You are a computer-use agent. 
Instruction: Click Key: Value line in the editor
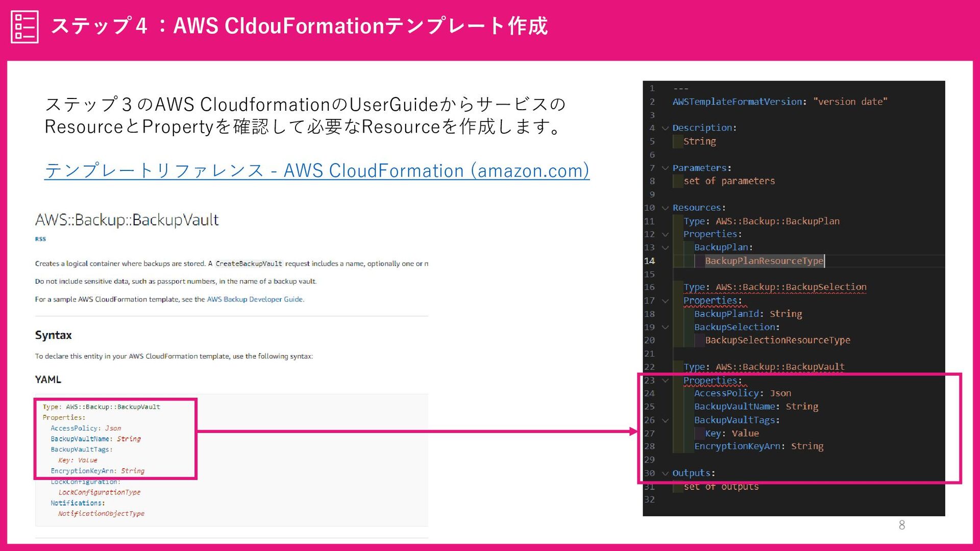point(732,433)
